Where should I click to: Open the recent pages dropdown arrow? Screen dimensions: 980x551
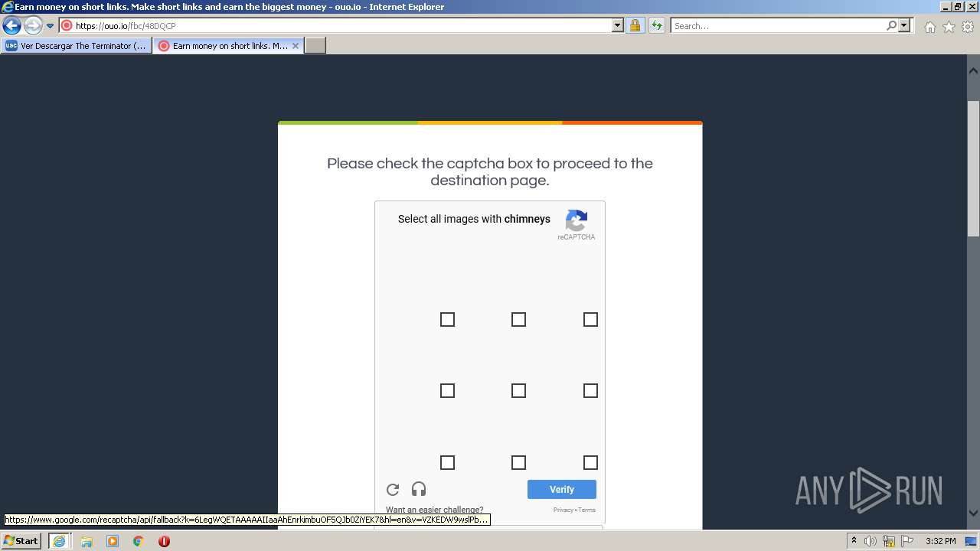click(x=51, y=26)
